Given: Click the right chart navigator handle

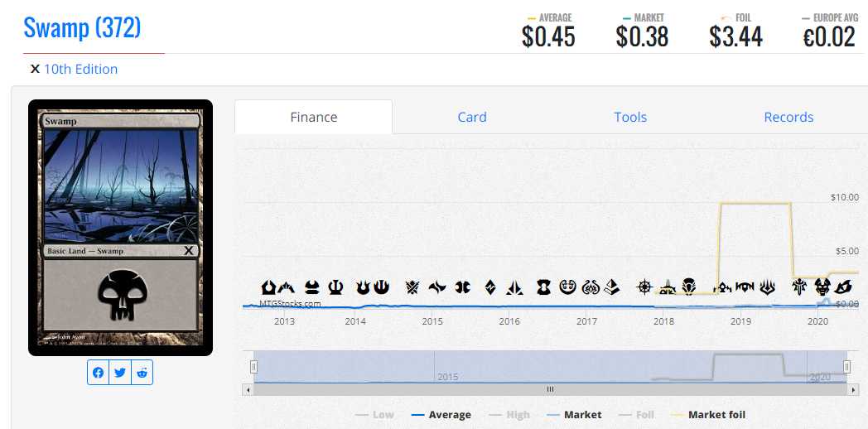Looking at the screenshot, I should click(x=846, y=366).
